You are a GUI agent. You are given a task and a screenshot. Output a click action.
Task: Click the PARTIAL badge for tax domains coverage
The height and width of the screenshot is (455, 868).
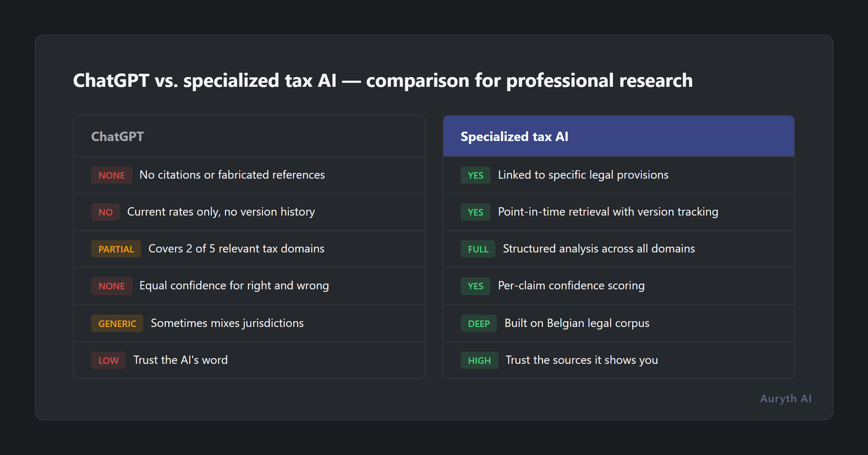[116, 249]
